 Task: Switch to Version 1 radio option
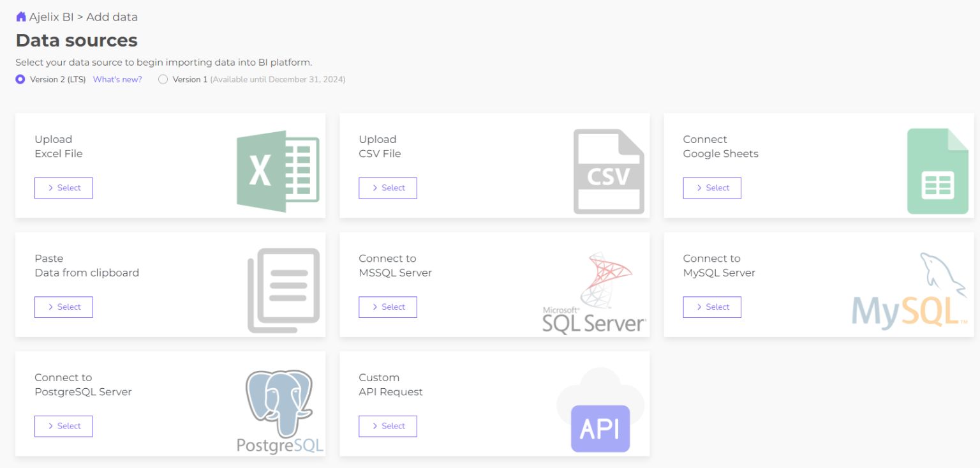[x=163, y=80]
